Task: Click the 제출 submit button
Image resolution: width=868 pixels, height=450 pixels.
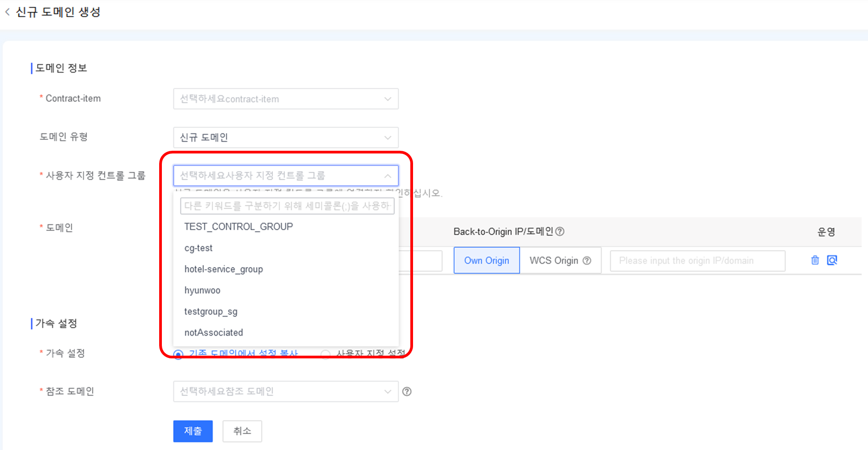Action: point(193,431)
